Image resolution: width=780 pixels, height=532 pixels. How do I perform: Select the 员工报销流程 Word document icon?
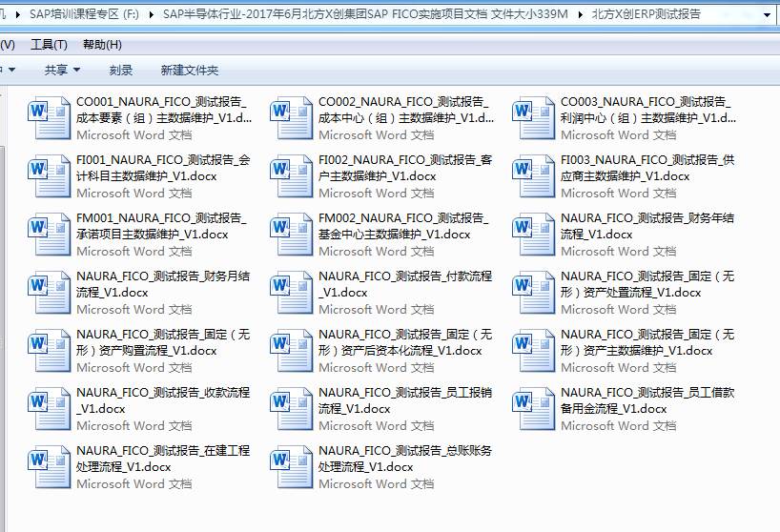291,409
